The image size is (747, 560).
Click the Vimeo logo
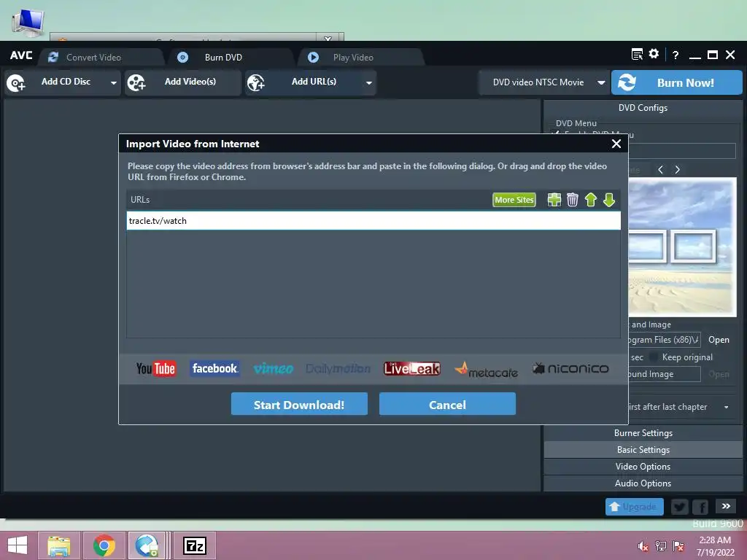click(273, 368)
